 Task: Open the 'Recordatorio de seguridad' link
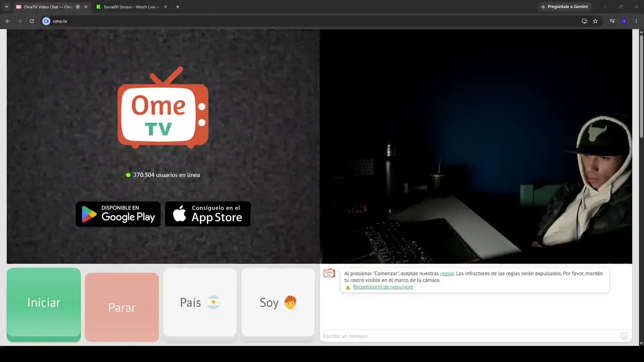[x=383, y=287]
